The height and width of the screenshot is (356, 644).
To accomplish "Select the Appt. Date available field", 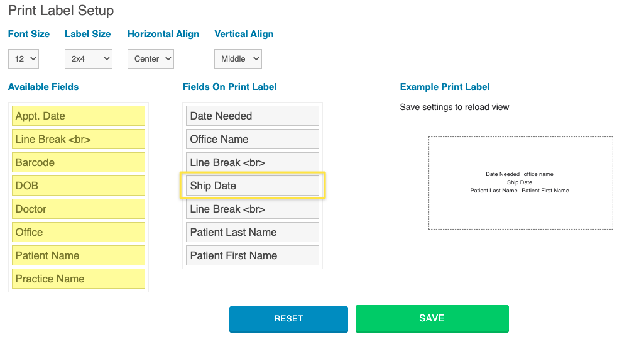I will pos(79,116).
